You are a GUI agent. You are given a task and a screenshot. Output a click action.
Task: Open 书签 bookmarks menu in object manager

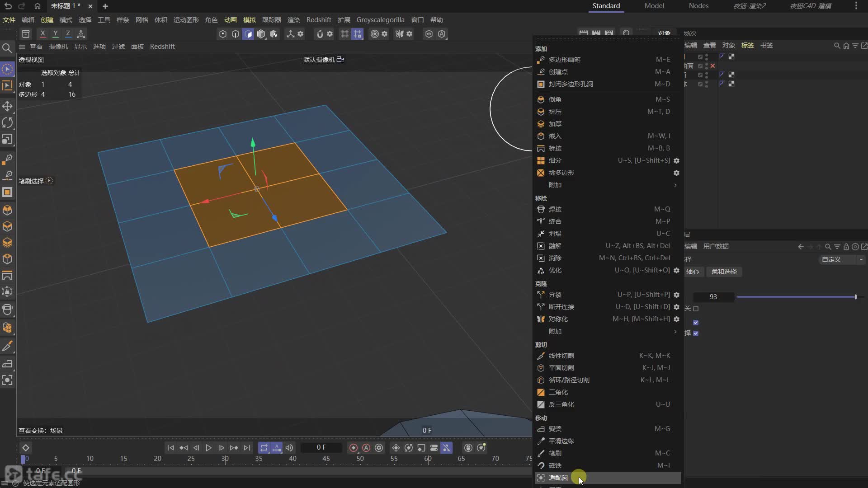767,45
